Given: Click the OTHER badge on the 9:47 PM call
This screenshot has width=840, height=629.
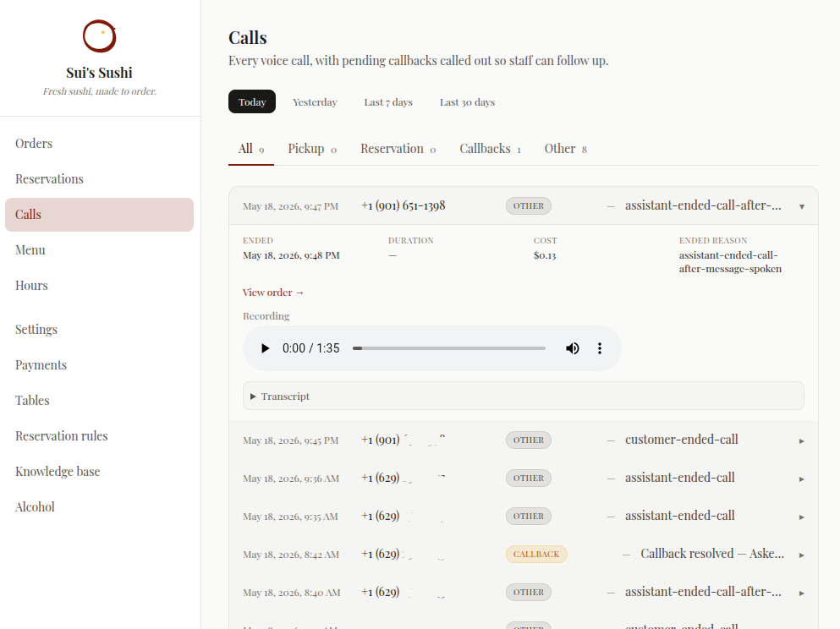Looking at the screenshot, I should pyautogui.click(x=528, y=206).
